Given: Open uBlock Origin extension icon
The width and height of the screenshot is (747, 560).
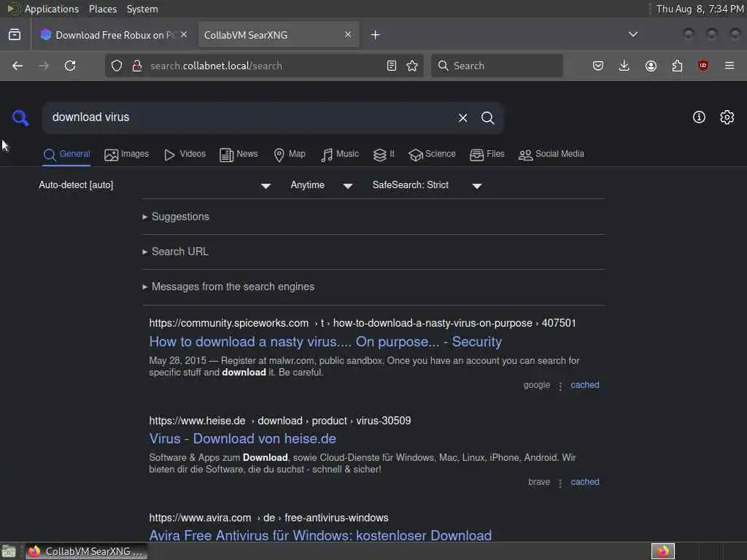Looking at the screenshot, I should tap(703, 66).
